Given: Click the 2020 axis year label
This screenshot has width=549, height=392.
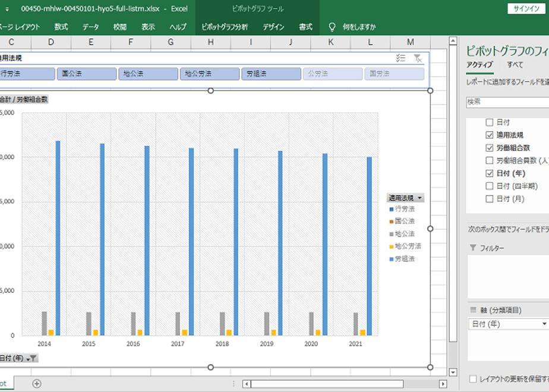Looking at the screenshot, I should tap(311, 344).
